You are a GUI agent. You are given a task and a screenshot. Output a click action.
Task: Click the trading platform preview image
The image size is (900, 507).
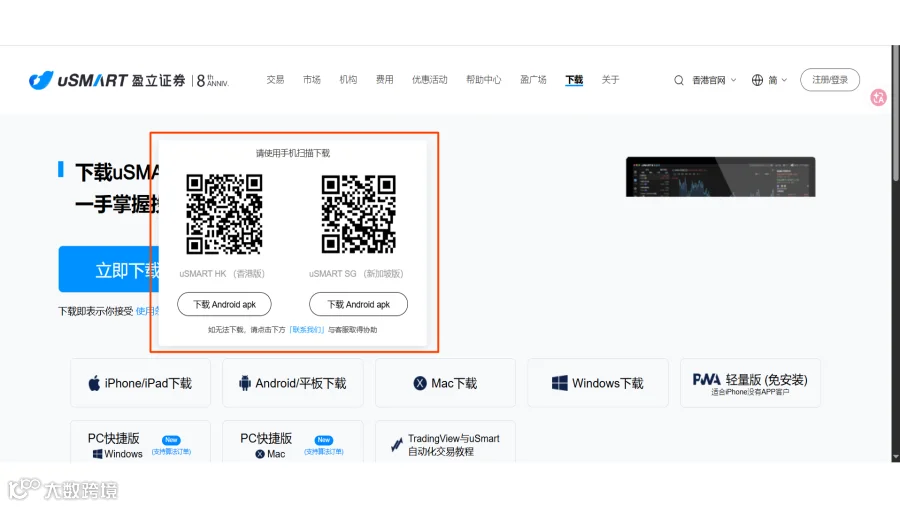pyautogui.click(x=720, y=177)
